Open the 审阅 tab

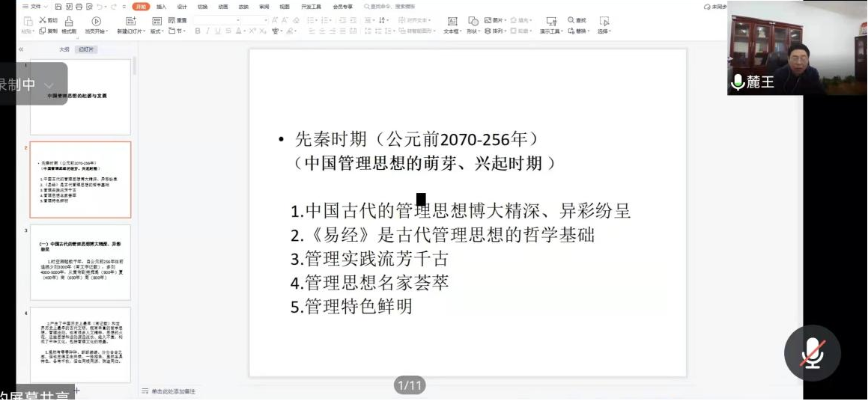click(x=264, y=7)
